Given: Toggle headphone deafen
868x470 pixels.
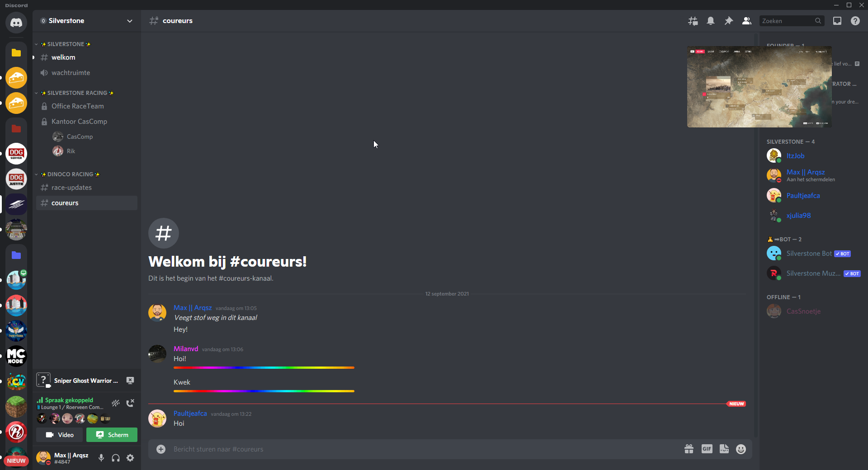Looking at the screenshot, I should pyautogui.click(x=116, y=458).
